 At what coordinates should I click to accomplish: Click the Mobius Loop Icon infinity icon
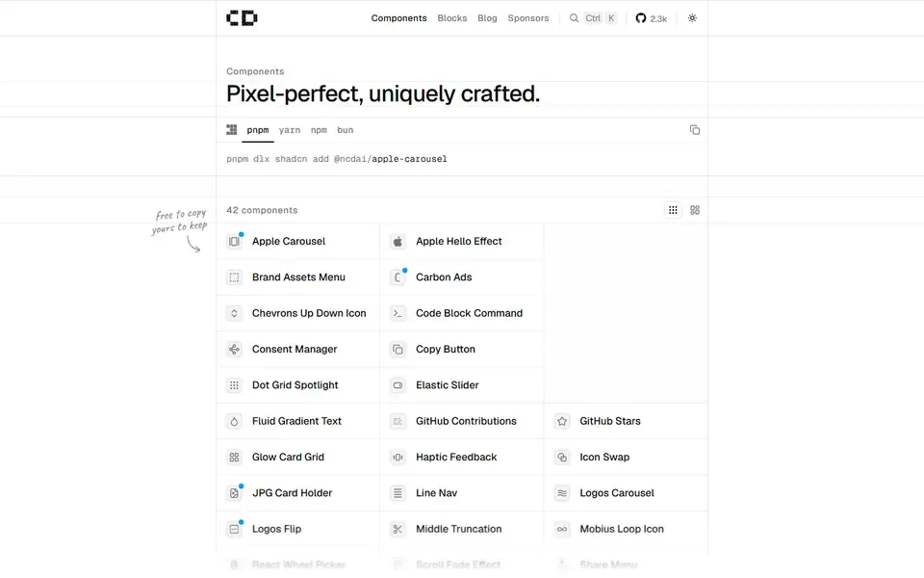coord(561,529)
